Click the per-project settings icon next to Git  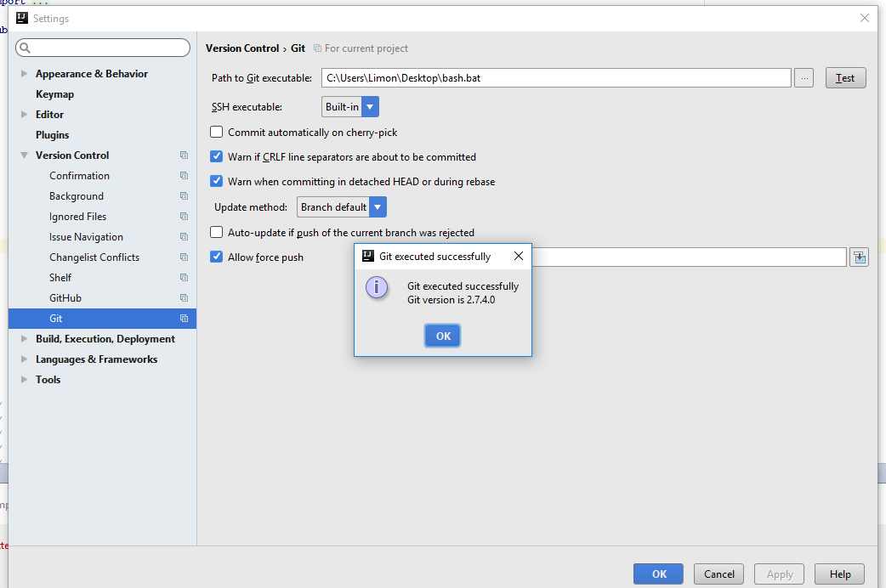184,318
